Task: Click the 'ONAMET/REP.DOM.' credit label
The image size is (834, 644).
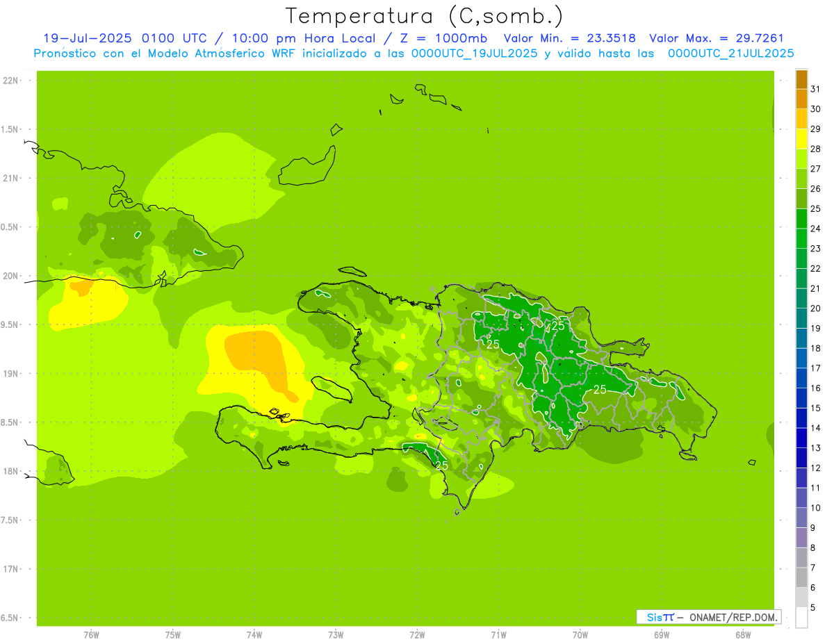Action: click(x=733, y=617)
